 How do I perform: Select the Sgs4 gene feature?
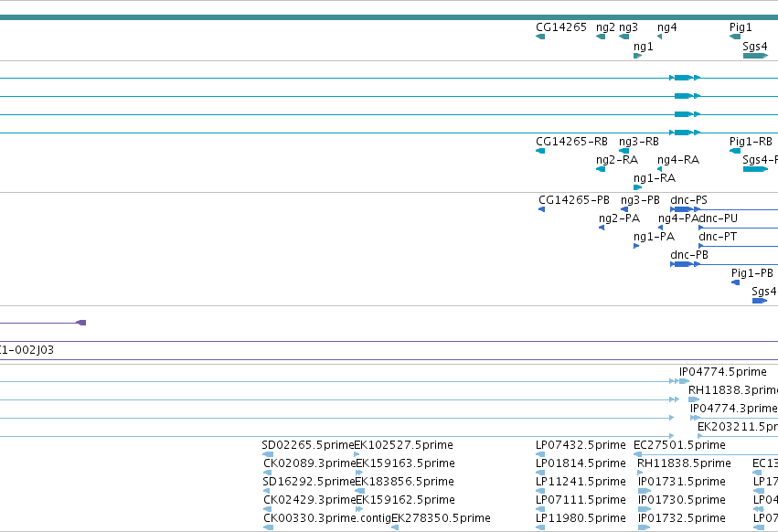tap(755, 56)
